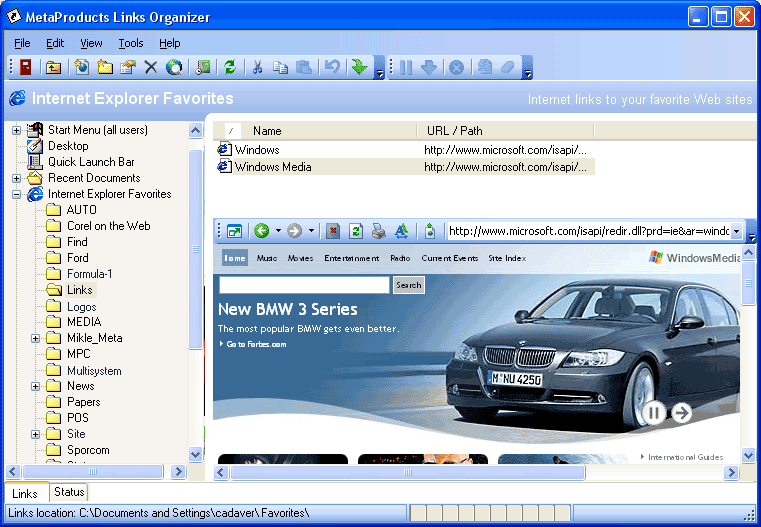The image size is (761, 527).
Task: Expand the News folder
Action: pyautogui.click(x=35, y=386)
